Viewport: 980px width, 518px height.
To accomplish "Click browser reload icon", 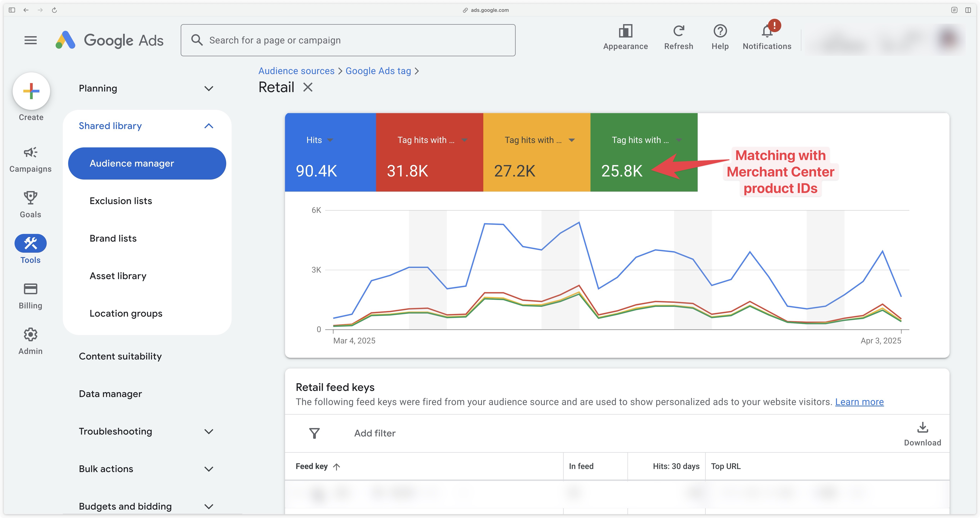I will (x=54, y=10).
